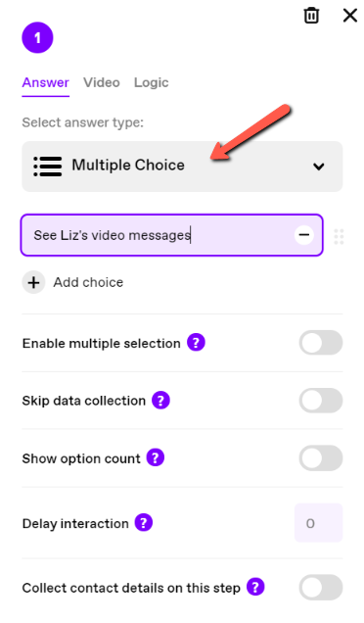Toggle Skip data collection switch
The height and width of the screenshot is (623, 364).
(321, 401)
